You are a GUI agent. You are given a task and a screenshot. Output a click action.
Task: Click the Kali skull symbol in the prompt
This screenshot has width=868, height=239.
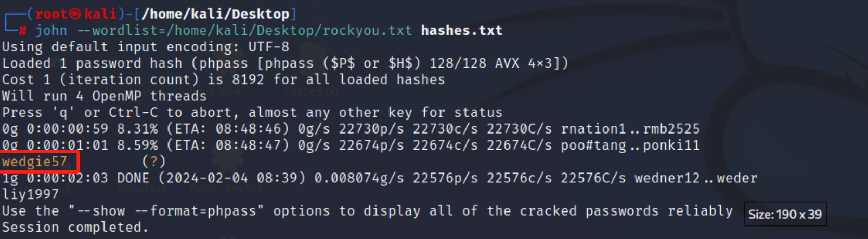point(75,14)
